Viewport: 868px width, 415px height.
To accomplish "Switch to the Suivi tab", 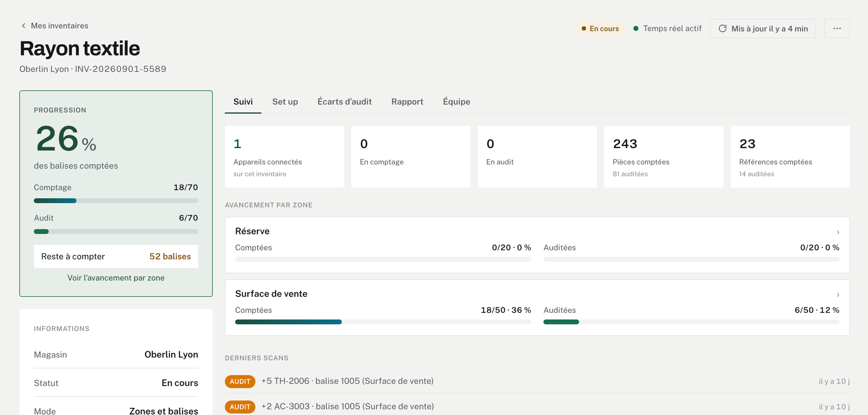I will point(243,102).
